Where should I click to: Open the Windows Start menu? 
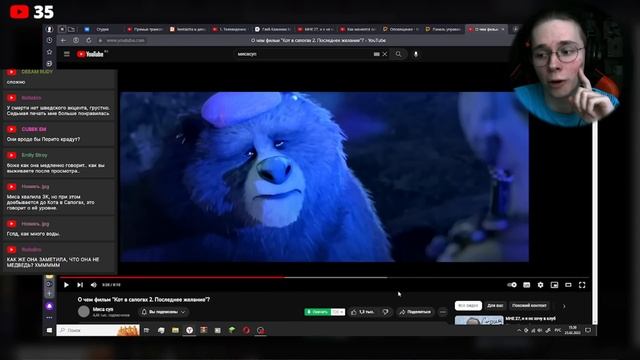[49, 330]
